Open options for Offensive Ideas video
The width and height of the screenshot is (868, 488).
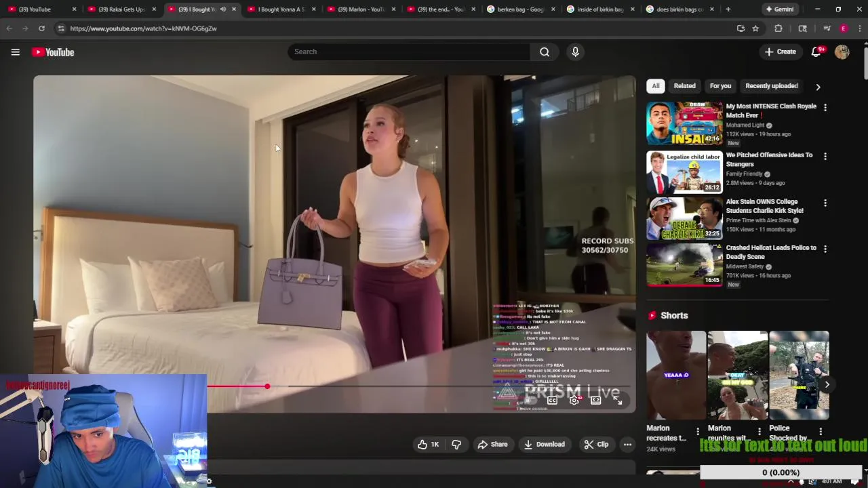(x=825, y=156)
